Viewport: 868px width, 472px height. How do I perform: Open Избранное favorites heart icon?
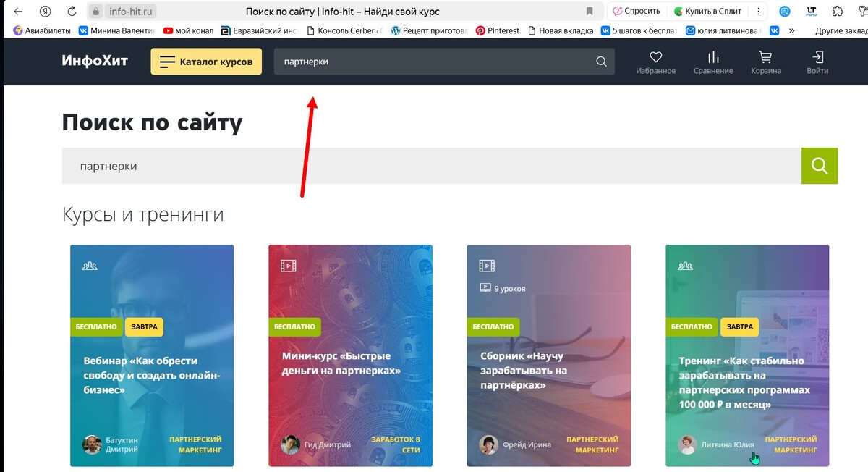656,62
